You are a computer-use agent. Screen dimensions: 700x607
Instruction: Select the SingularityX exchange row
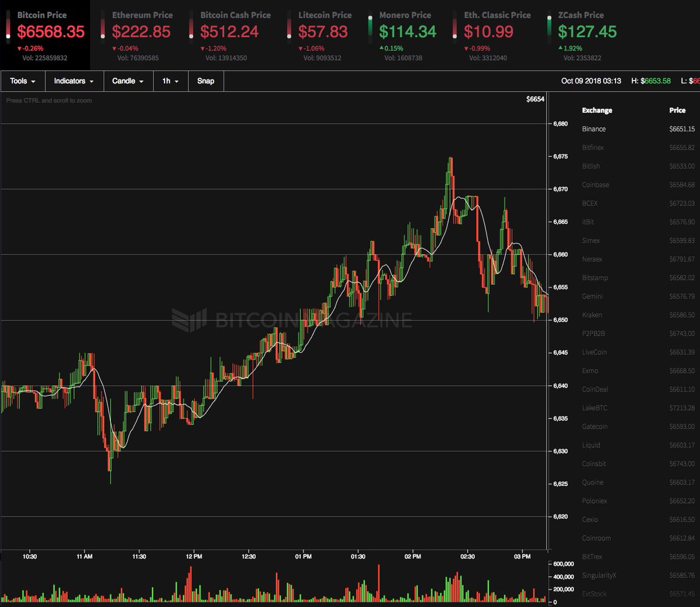[x=639, y=575]
